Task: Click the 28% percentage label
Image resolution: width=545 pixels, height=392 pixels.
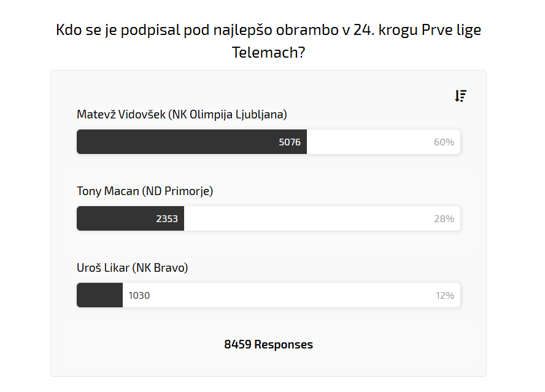Action: pos(444,218)
